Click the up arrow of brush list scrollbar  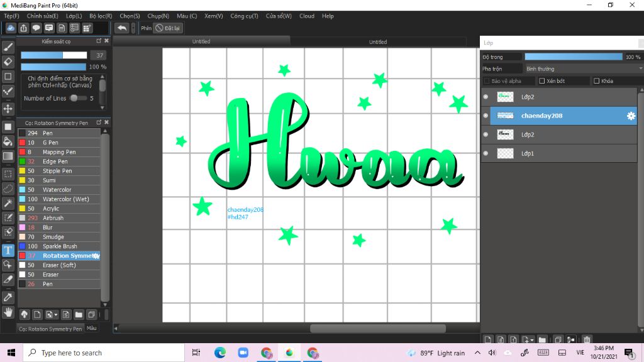coord(105,131)
